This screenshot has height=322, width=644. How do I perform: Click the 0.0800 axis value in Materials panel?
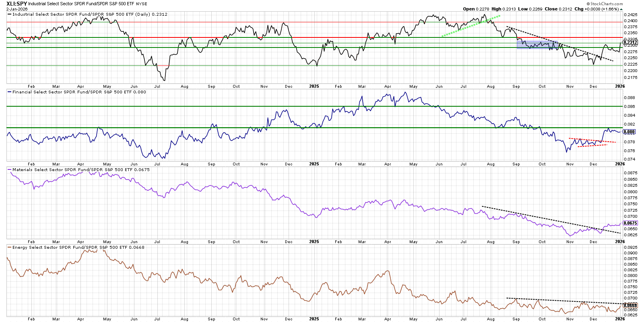(631, 192)
